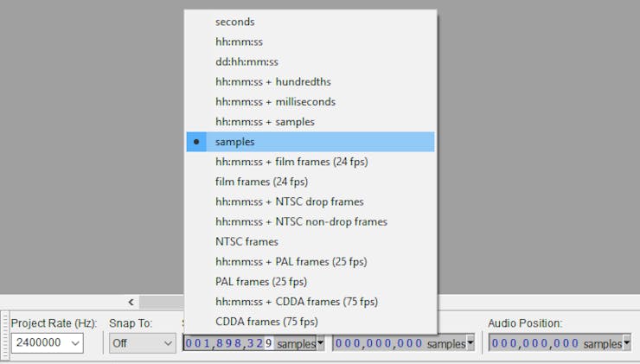The height and width of the screenshot is (364, 640).
Task: Click the Audio Position label
Action: tap(525, 323)
